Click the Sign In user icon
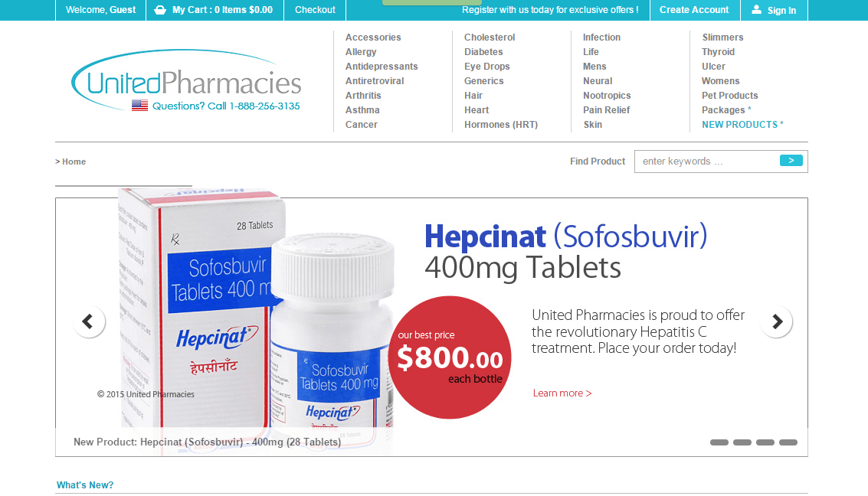The height and width of the screenshot is (496, 868). [756, 9]
